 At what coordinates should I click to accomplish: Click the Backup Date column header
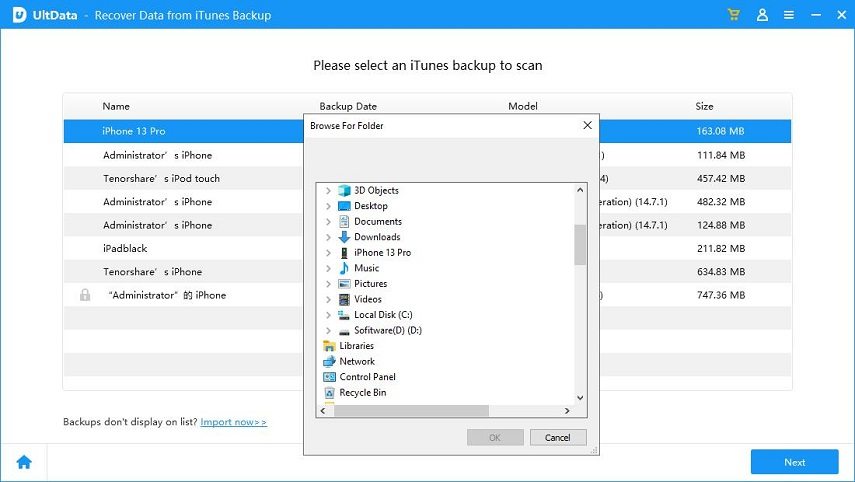(x=348, y=106)
